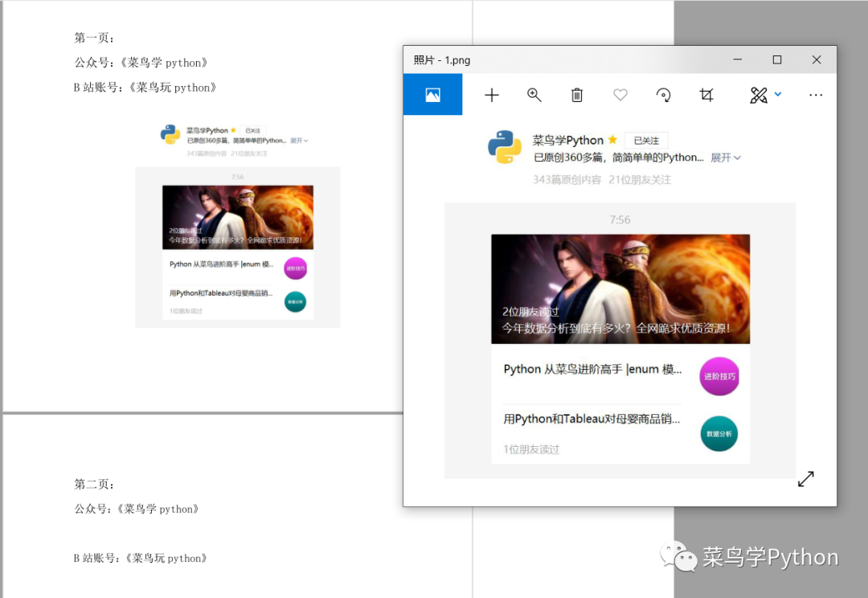Click the '1位朋友读过' text in Photos
Image resolution: width=868 pixels, height=598 pixels.
[531, 449]
